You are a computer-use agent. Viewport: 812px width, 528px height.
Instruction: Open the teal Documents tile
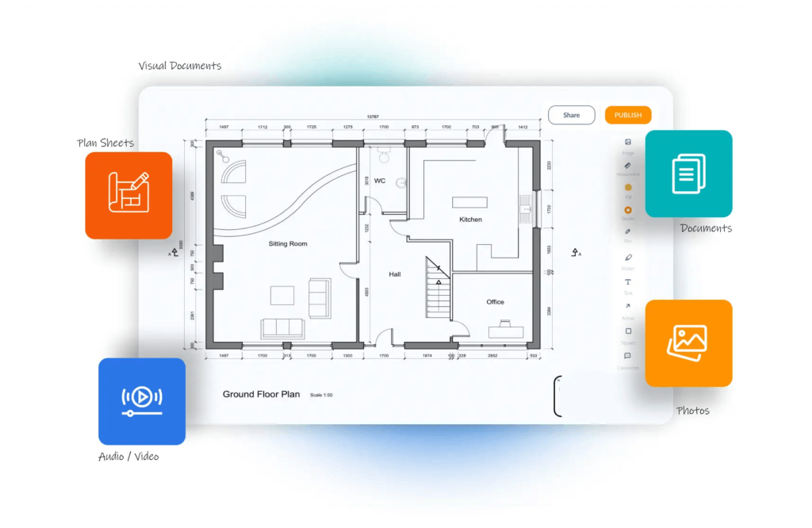(x=689, y=174)
